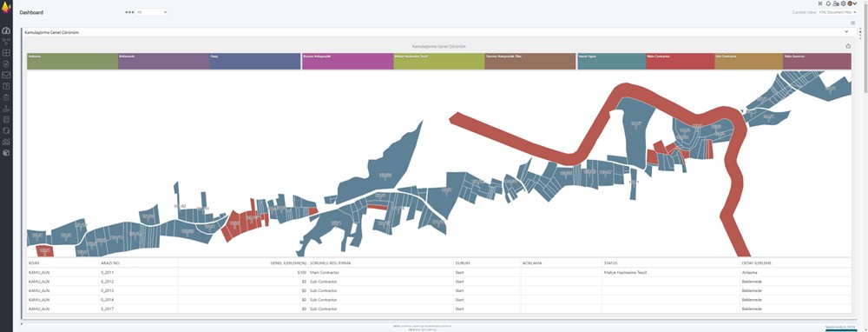This screenshot has height=332, width=868.
Task: Click the dot pager beside the panel header
Action: coord(859,32)
